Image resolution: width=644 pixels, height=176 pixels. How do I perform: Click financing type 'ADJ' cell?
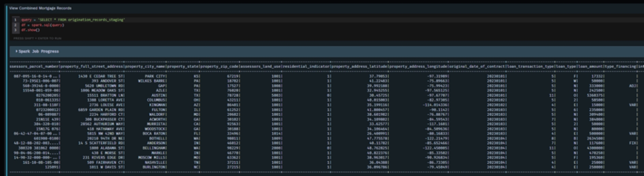pyautogui.click(x=633, y=86)
